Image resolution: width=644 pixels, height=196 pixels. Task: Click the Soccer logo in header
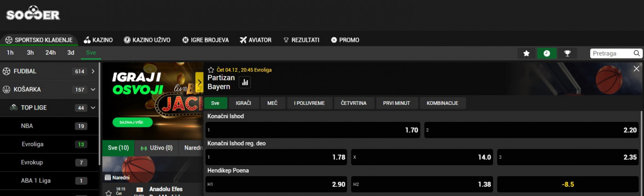33,13
